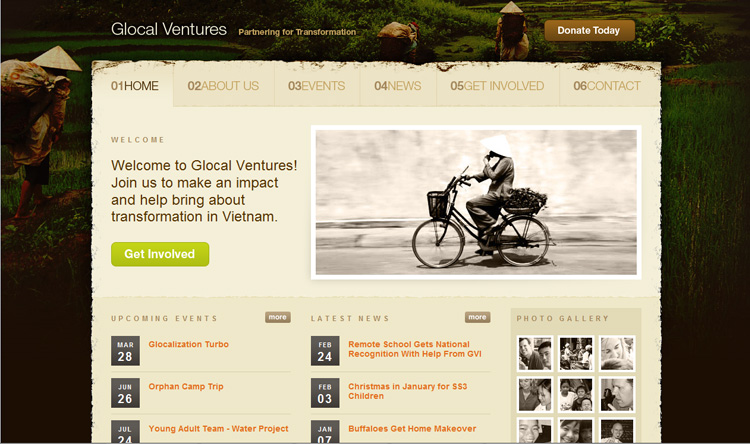Go to the About Us tab
This screenshot has width=750, height=444.
223,86
